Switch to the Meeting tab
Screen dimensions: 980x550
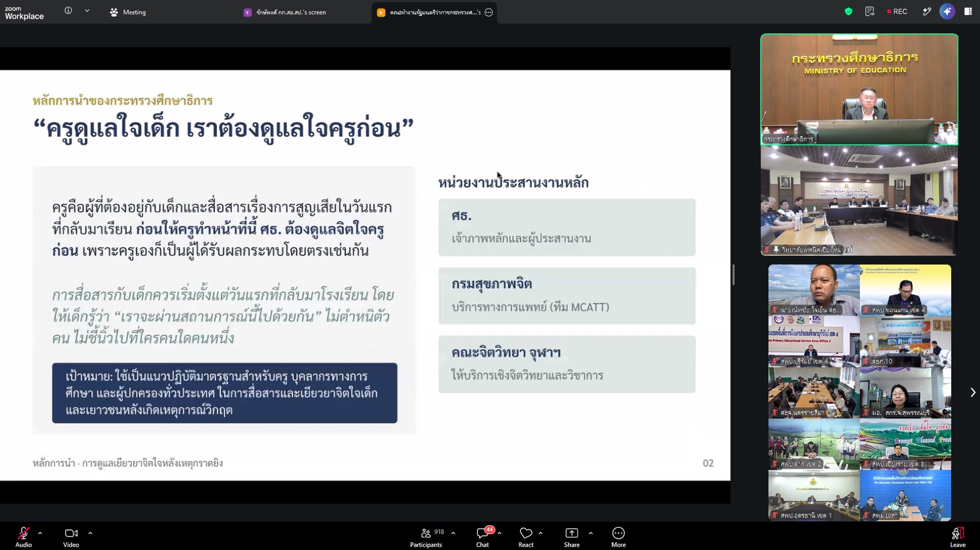tap(128, 12)
